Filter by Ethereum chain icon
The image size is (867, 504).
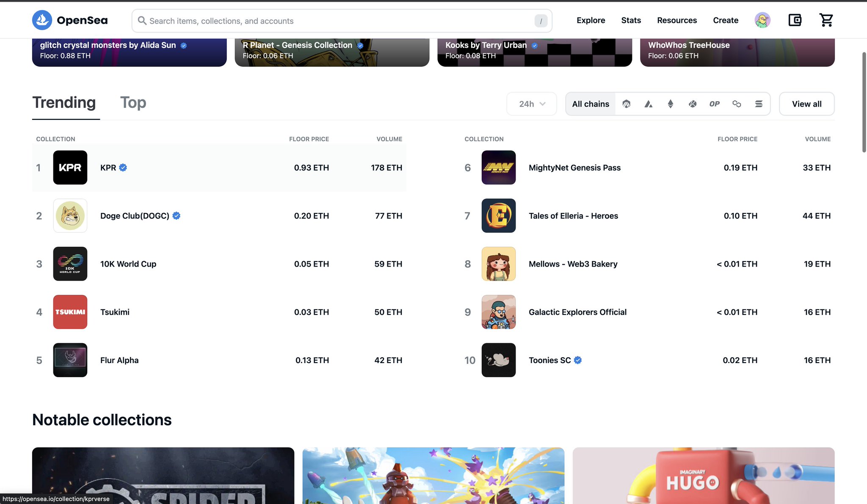(x=670, y=104)
